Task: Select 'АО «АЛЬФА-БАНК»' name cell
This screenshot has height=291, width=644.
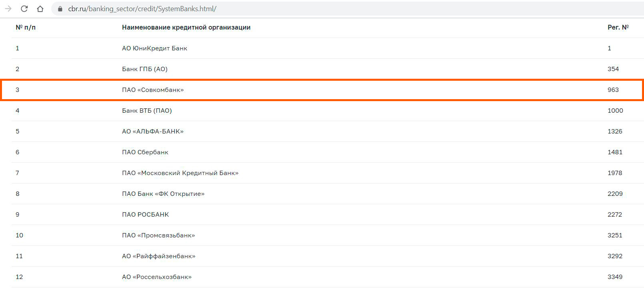Action: [x=153, y=132]
